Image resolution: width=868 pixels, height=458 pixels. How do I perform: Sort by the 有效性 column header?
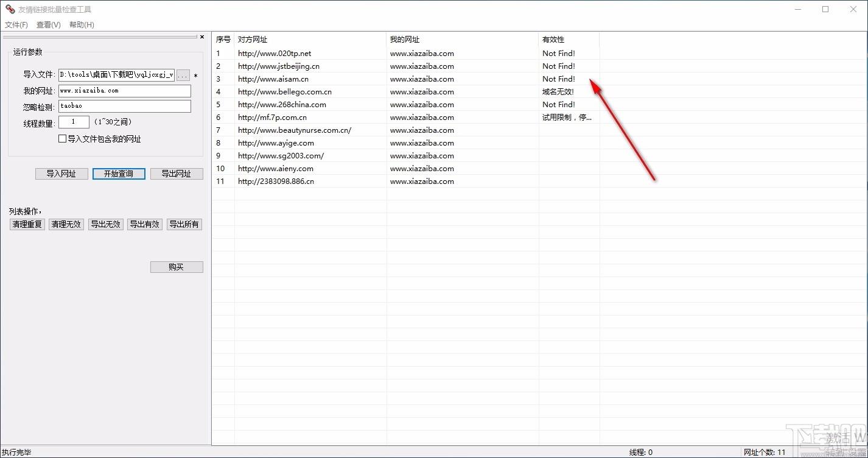click(569, 40)
